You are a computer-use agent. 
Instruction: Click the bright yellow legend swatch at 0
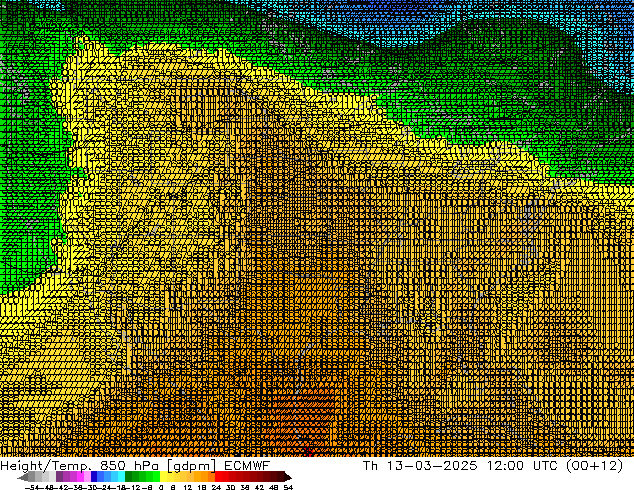163,477
